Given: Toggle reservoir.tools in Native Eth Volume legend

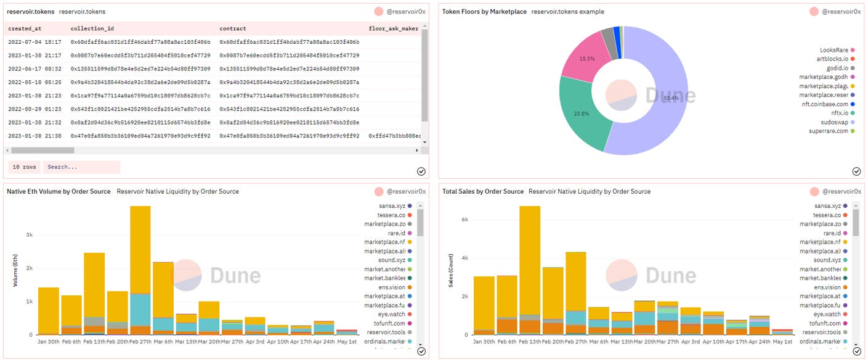Looking at the screenshot, I should (392, 332).
